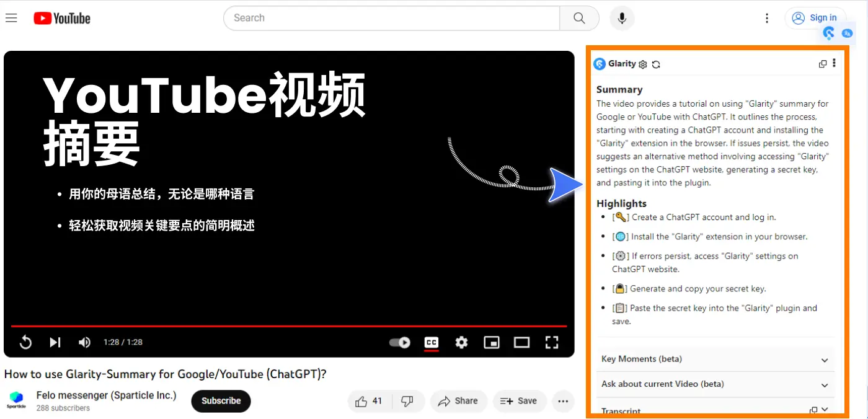The width and height of the screenshot is (868, 419).
Task: Expand the Key Moments (beta) section
Action: pyautogui.click(x=825, y=359)
